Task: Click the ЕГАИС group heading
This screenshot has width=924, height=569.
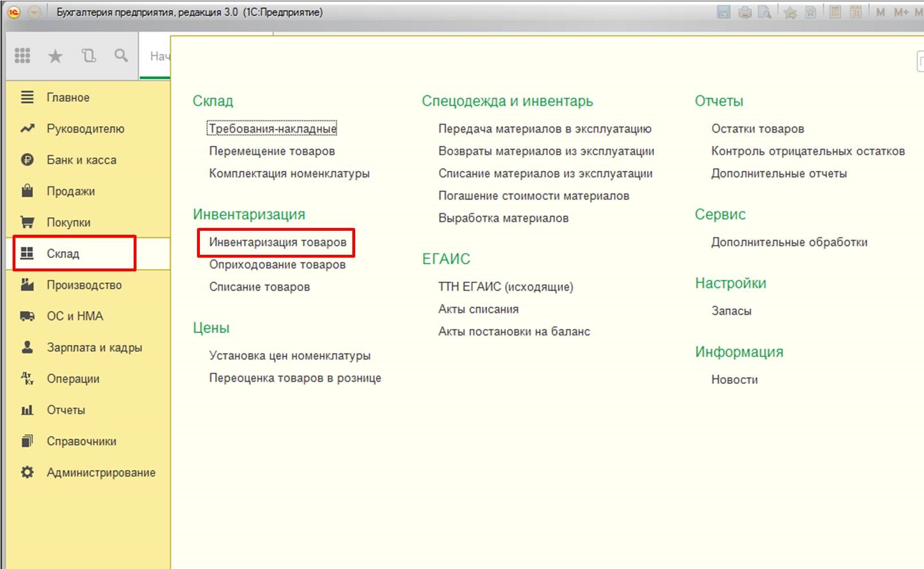Action: pyautogui.click(x=446, y=259)
